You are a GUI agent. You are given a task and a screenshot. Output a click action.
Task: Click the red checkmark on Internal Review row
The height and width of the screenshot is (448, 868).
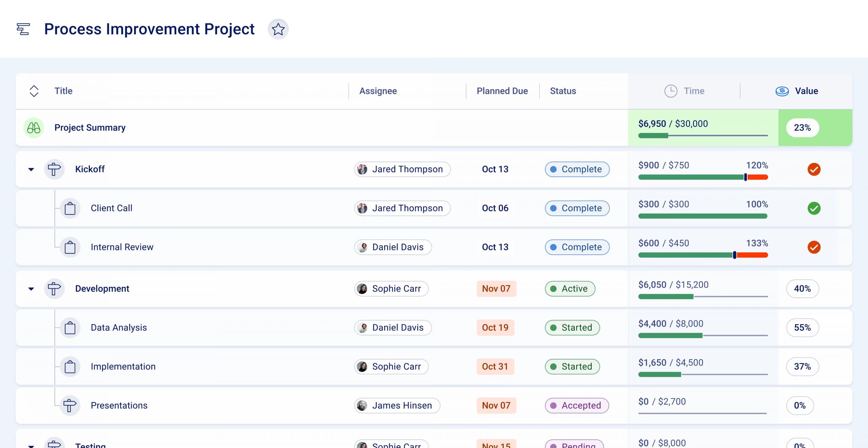(x=814, y=247)
